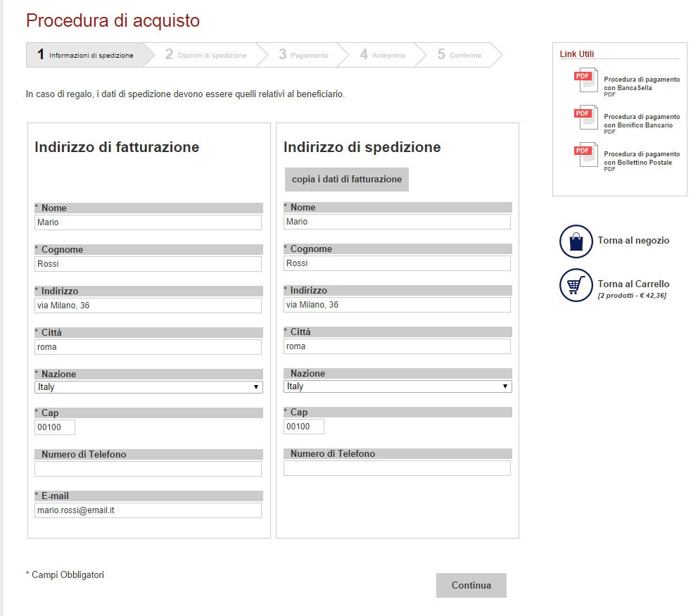Open Procedura di pagamento con BancaSella link

point(641,84)
